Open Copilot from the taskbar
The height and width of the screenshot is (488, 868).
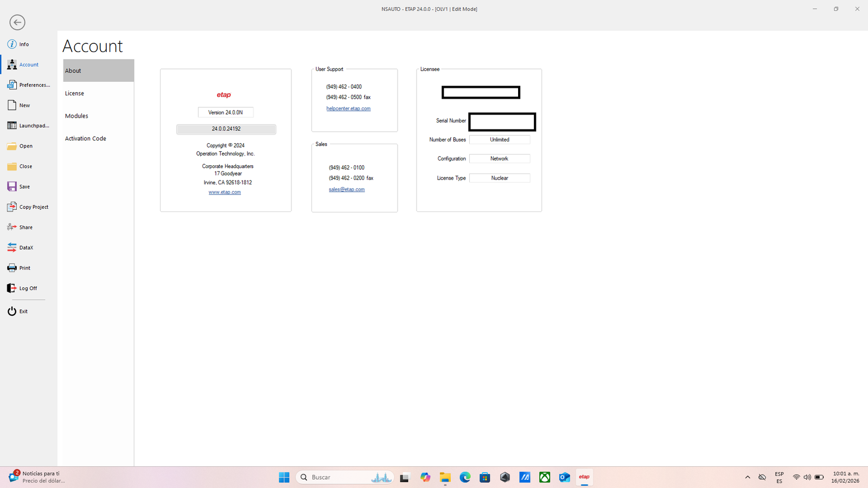pyautogui.click(x=425, y=477)
